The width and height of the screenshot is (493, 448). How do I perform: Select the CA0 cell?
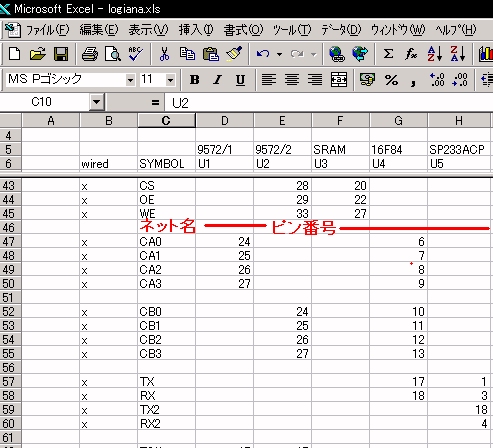[x=166, y=242]
